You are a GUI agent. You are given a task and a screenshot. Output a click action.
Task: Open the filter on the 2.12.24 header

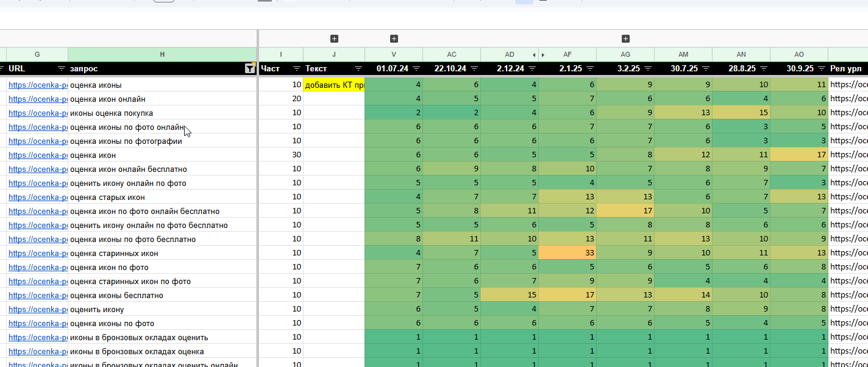[532, 69]
